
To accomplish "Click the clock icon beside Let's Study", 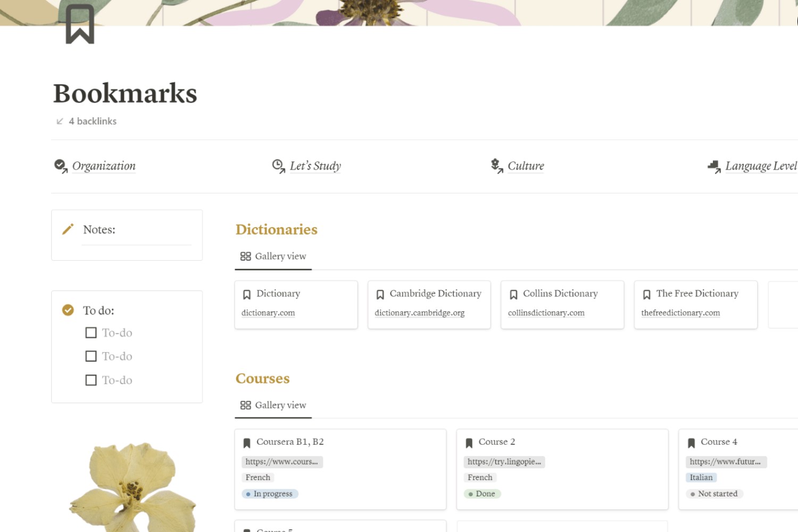I will click(278, 165).
